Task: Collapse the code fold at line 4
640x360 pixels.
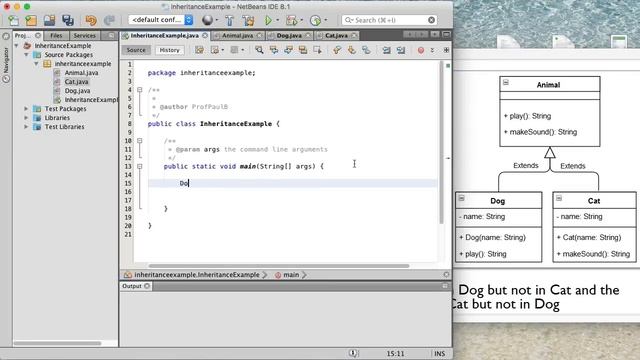Action: (x=140, y=90)
